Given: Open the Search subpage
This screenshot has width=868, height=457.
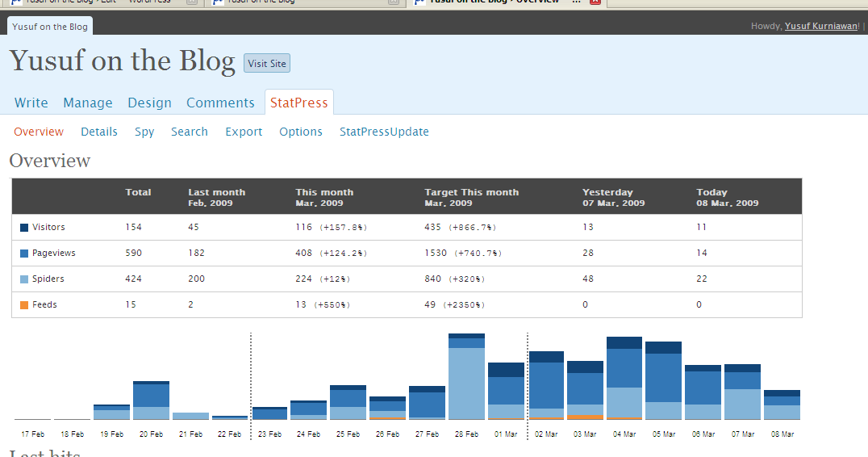Looking at the screenshot, I should coord(190,132).
